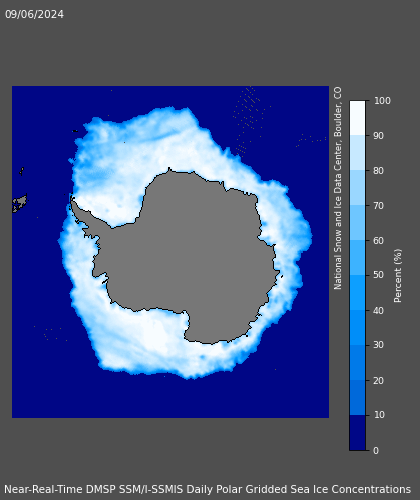Click the colorbar tick label 100
The height and width of the screenshot is (500, 420).
click(x=382, y=101)
